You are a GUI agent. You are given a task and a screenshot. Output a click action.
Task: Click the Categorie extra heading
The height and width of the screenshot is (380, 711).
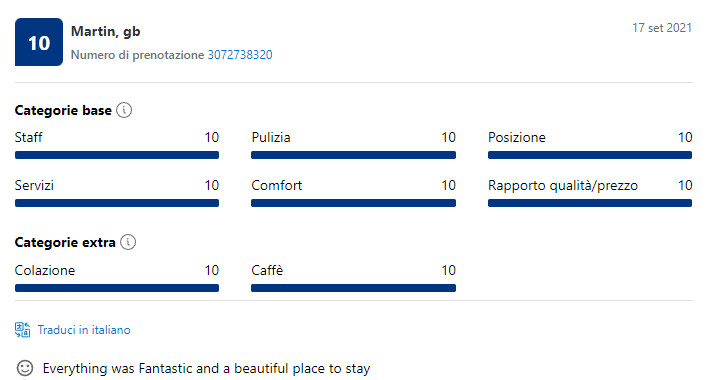(x=65, y=242)
